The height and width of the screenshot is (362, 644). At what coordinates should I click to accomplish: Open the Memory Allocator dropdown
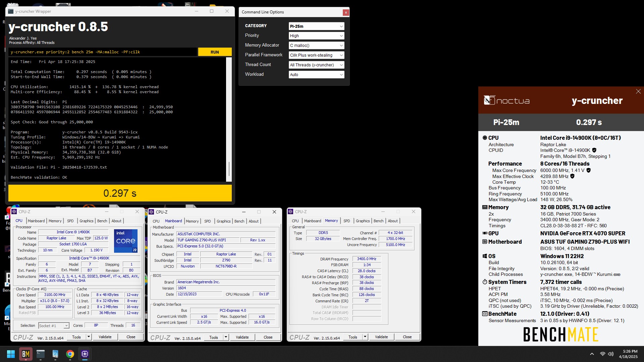click(316, 46)
